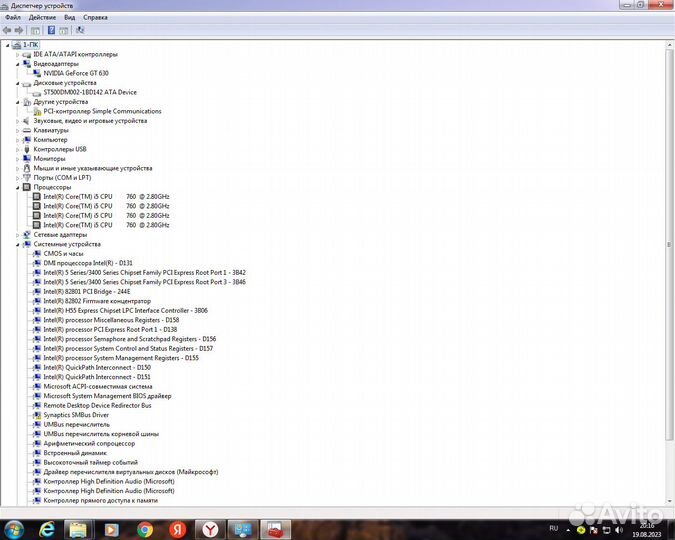Click the ST500DM002 disk drive icon
675x540 pixels.
[x=37, y=93]
